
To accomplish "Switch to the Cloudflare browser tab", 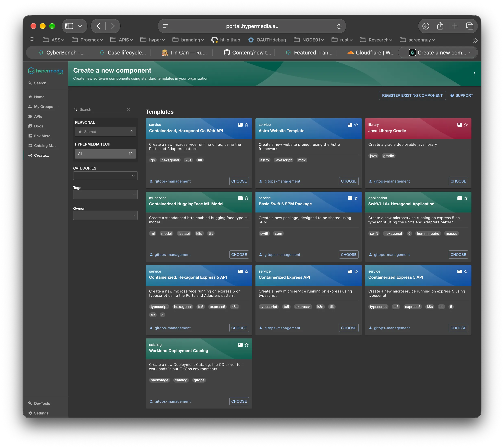I will tap(371, 52).
